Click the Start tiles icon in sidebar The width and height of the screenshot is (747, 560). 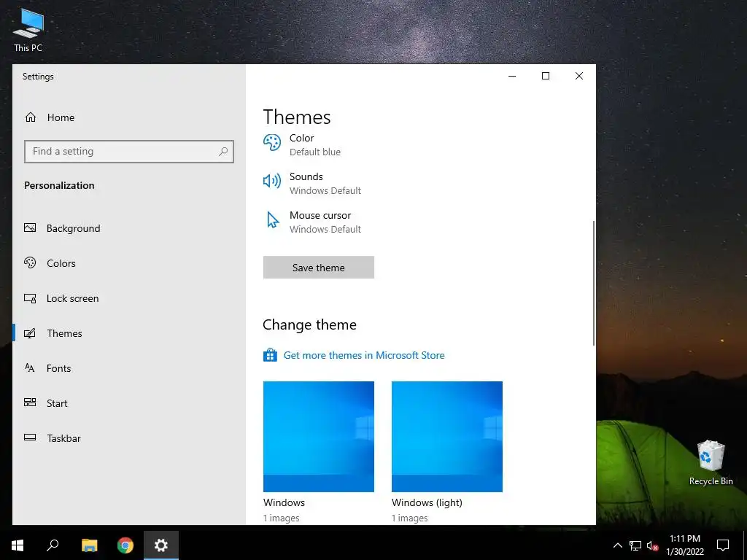[x=30, y=402]
